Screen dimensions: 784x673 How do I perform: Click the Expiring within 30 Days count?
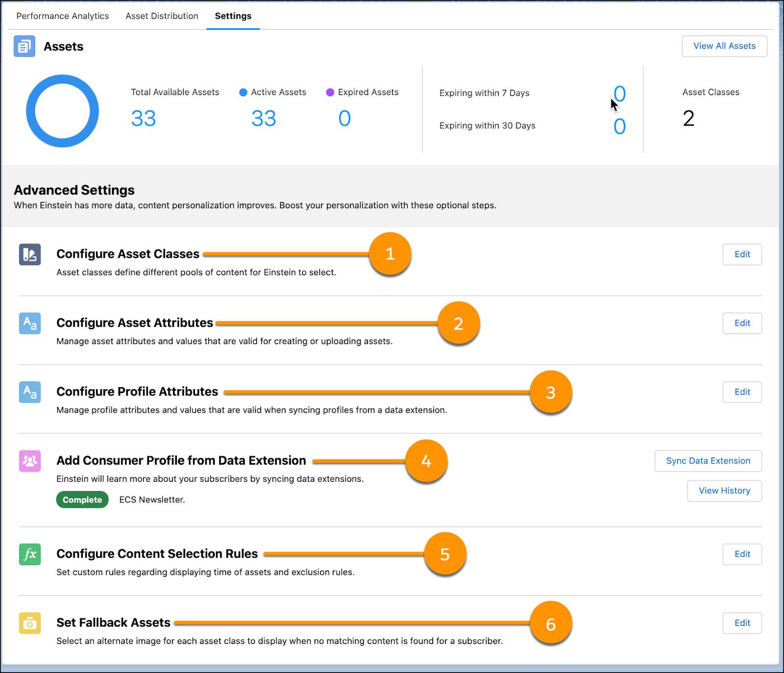[620, 126]
